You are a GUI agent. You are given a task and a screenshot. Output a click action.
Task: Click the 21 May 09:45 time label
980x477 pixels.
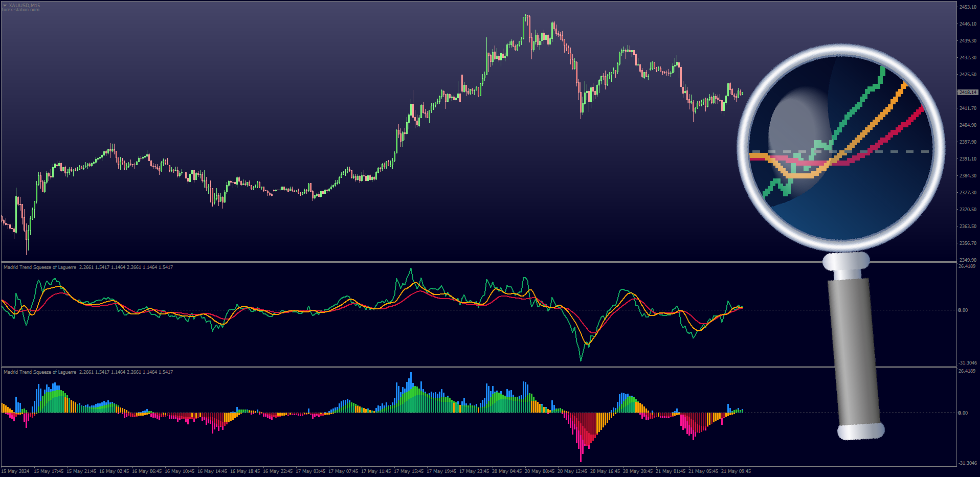[736, 471]
